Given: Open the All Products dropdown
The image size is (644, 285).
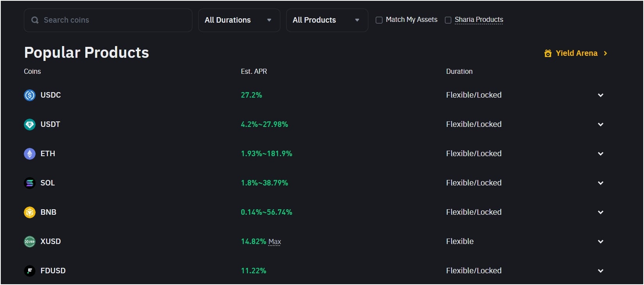Looking at the screenshot, I should pos(327,20).
